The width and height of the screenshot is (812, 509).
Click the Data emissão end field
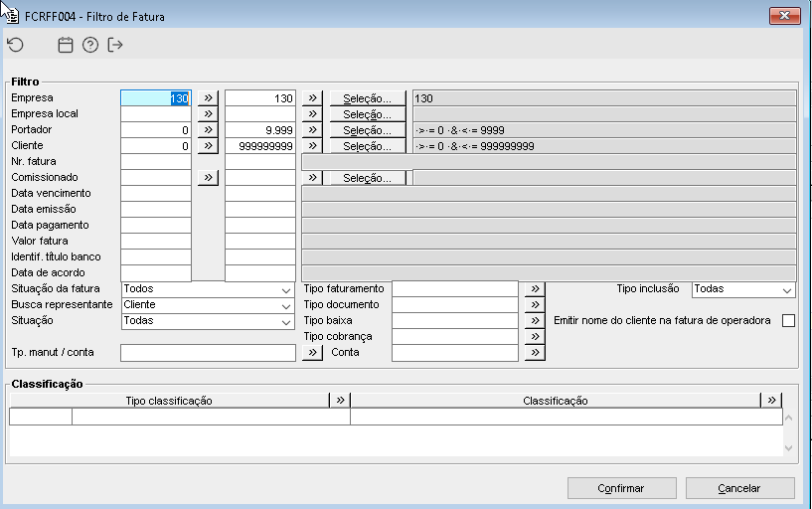(x=260, y=209)
